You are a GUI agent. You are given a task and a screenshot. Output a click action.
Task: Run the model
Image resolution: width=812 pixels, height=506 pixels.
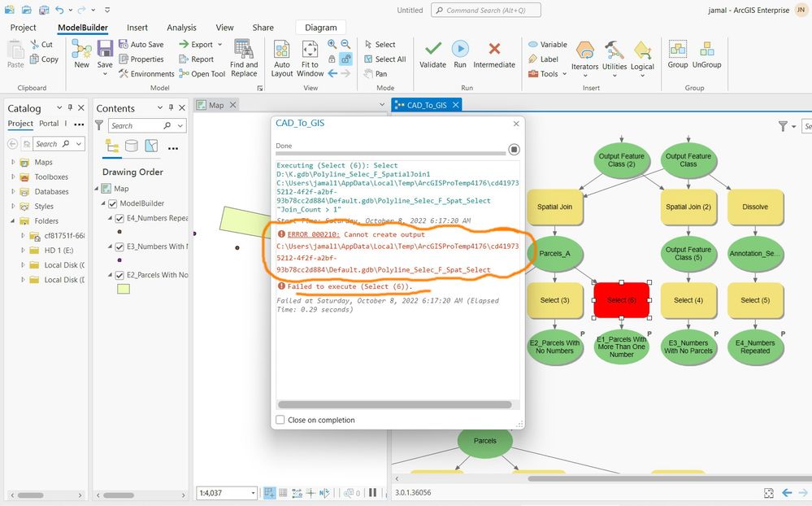(x=460, y=54)
